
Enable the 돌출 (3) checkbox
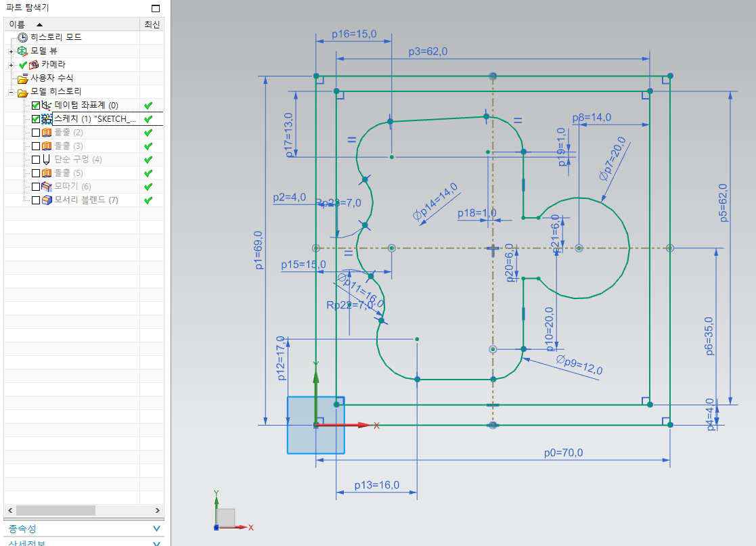coord(36,146)
